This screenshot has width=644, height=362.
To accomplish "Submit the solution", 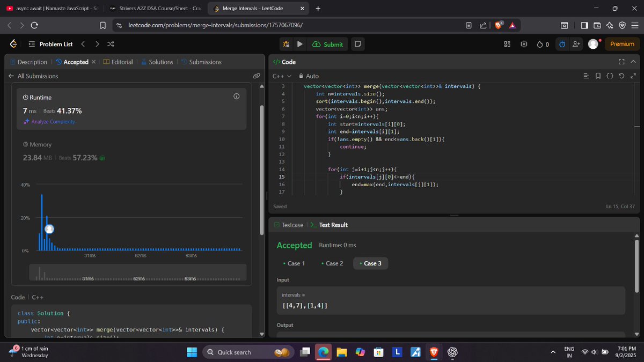I will pos(327,44).
